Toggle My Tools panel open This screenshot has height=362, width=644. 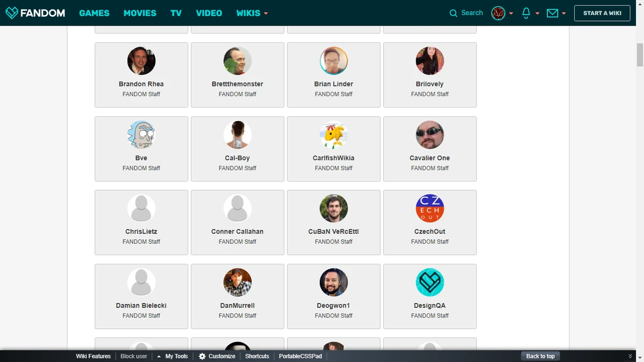point(158,356)
